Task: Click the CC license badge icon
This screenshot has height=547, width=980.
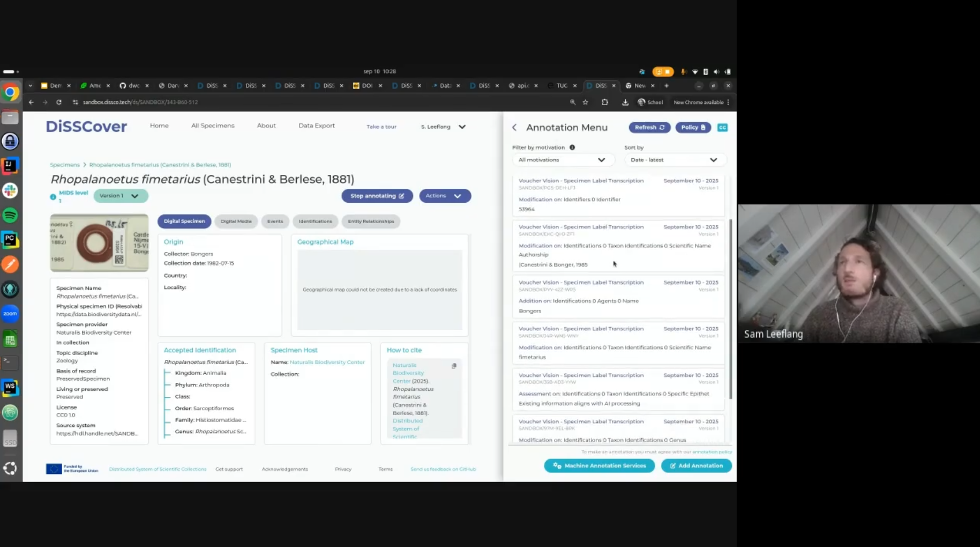Action: tap(722, 128)
